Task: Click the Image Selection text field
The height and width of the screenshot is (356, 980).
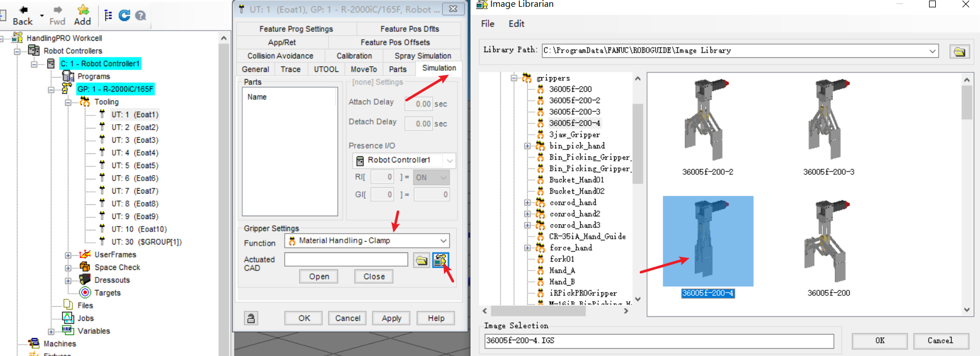Action: [659, 341]
